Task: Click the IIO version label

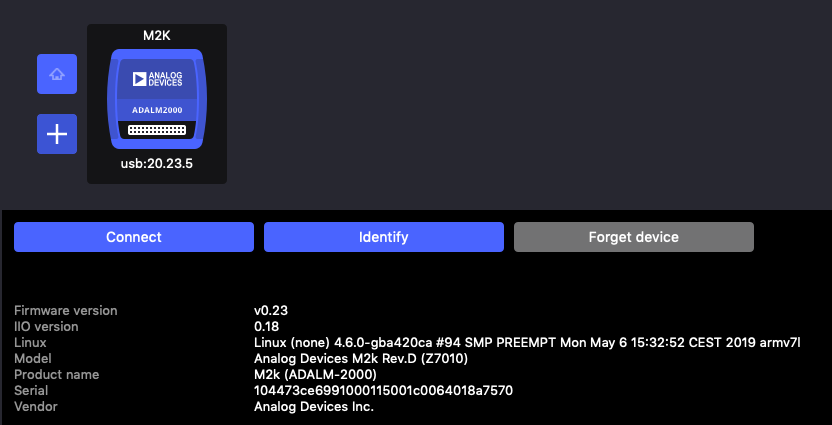Action: coord(46,326)
